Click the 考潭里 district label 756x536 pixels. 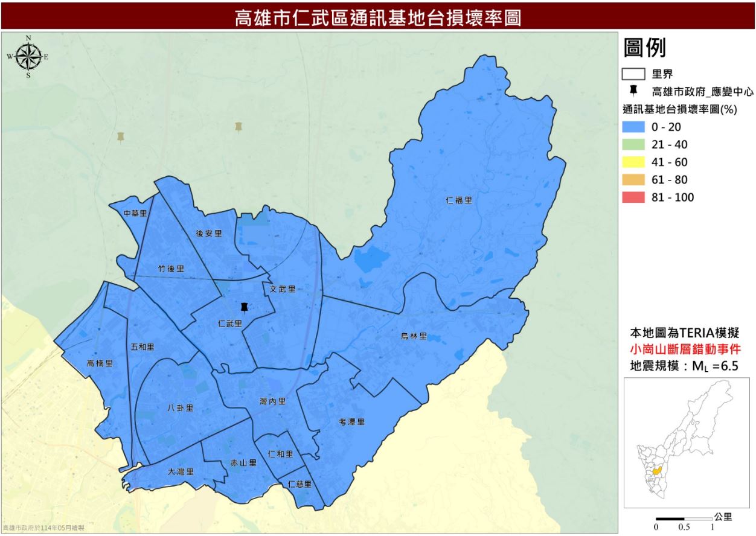351,423
